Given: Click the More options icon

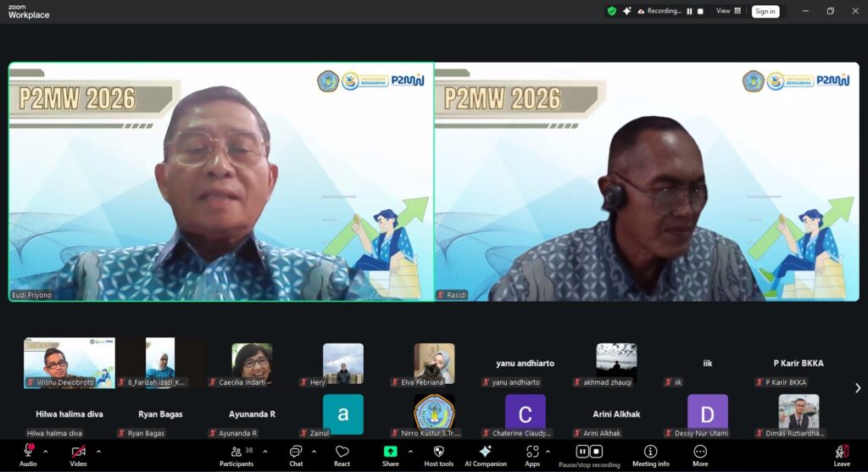Looking at the screenshot, I should (x=700, y=453).
